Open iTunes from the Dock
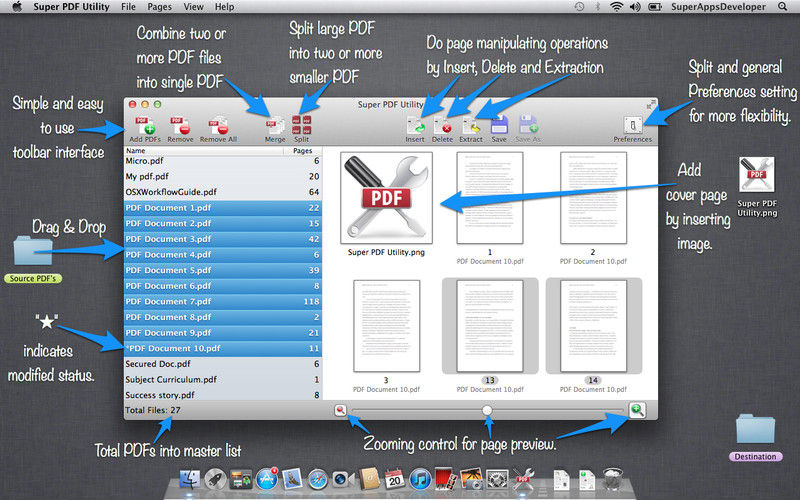The image size is (800, 500). (420, 480)
